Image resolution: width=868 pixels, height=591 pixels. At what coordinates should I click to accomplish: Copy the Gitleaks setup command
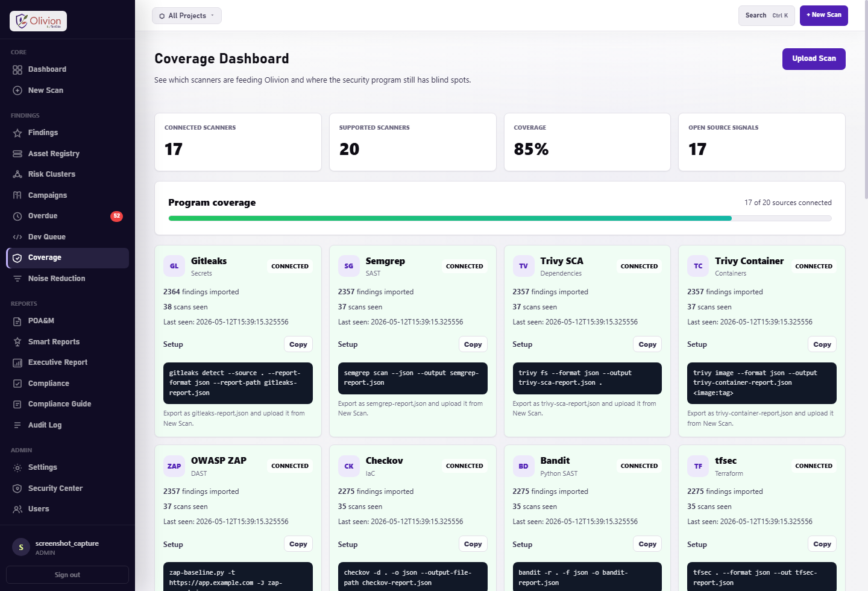pyautogui.click(x=298, y=344)
